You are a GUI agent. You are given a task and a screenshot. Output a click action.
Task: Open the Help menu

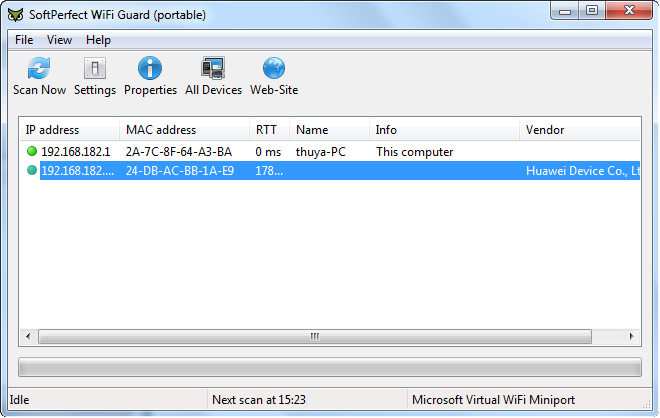[98, 40]
